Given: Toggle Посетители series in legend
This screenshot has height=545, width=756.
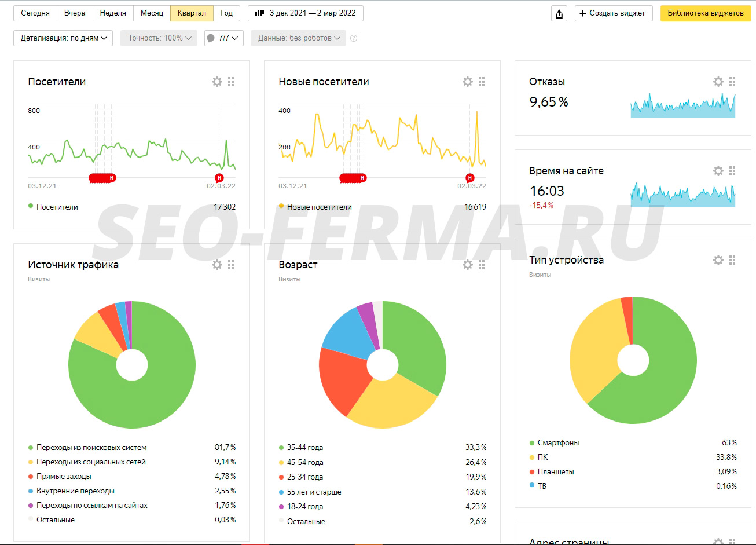Looking at the screenshot, I should [53, 207].
